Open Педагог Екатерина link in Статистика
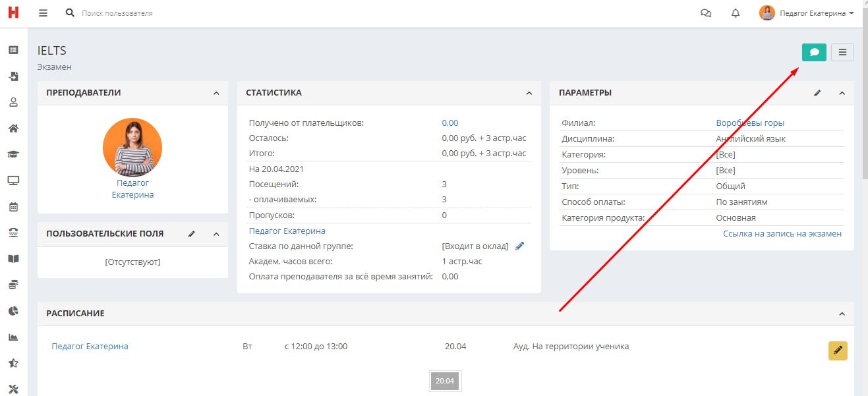 (x=287, y=231)
